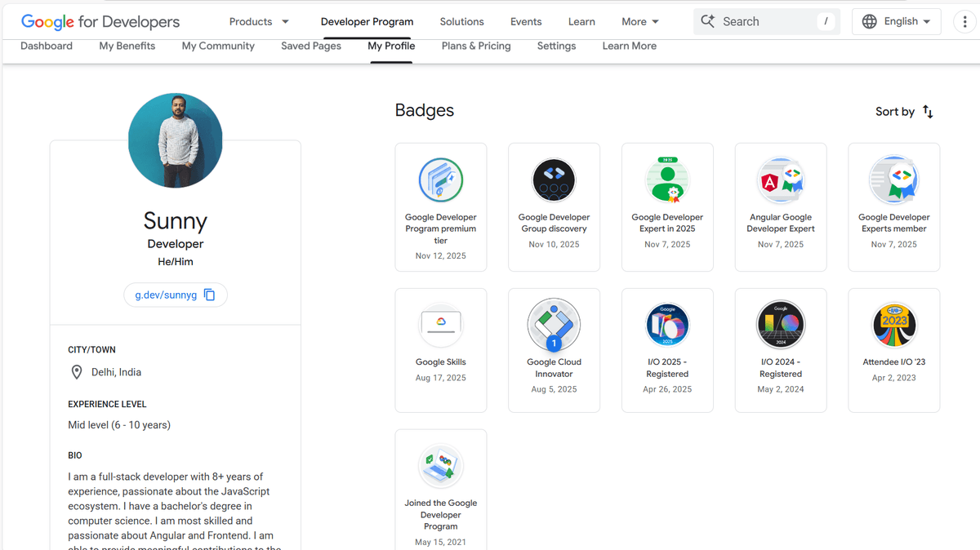Select the Attendee I/O '23 badge icon
The width and height of the screenshot is (980, 550).
893,325
